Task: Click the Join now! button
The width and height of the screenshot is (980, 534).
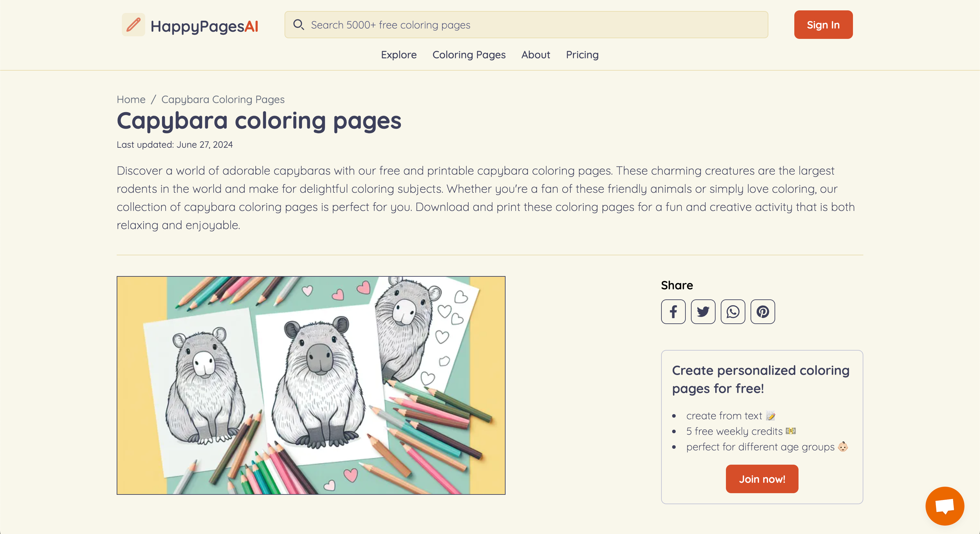Action: click(762, 479)
